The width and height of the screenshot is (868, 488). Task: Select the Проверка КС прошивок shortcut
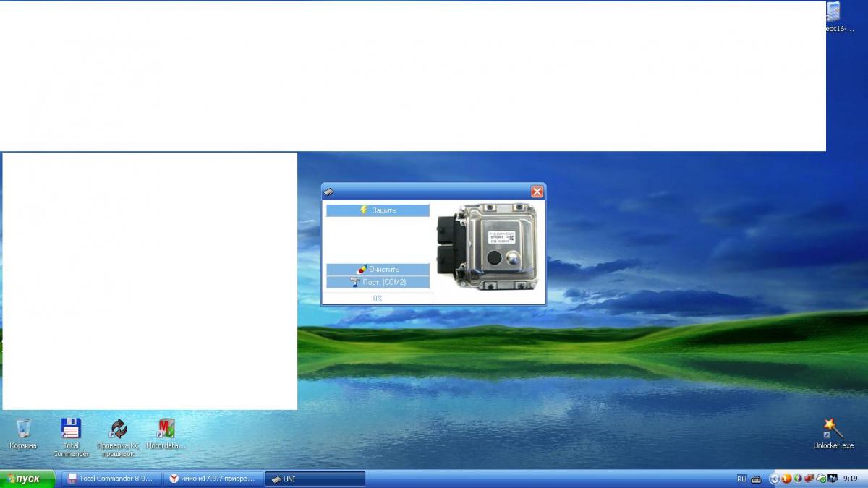[118, 437]
